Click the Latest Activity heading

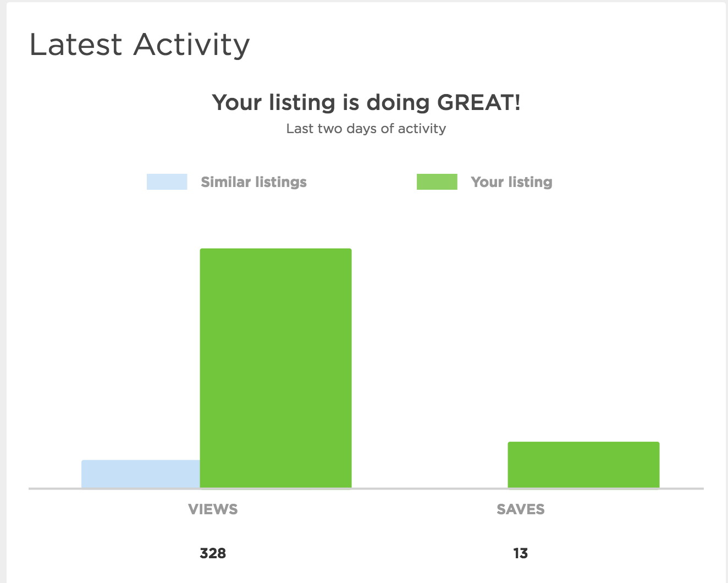pyautogui.click(x=140, y=45)
